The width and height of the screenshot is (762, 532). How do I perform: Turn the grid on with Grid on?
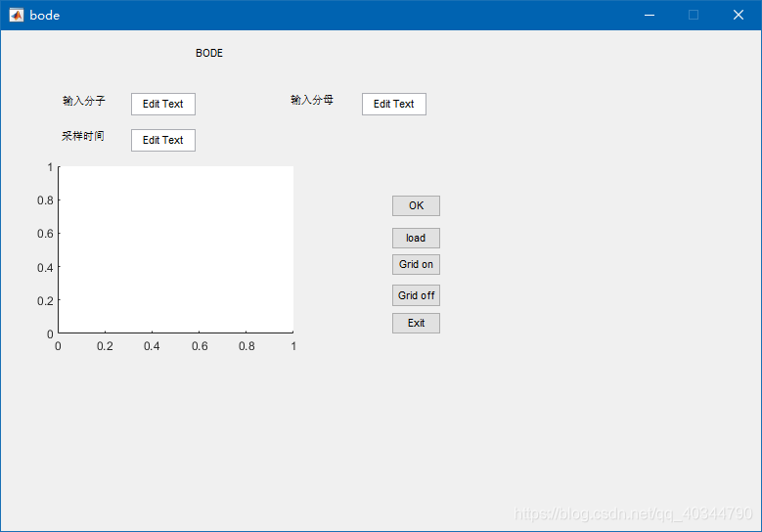pos(416,264)
